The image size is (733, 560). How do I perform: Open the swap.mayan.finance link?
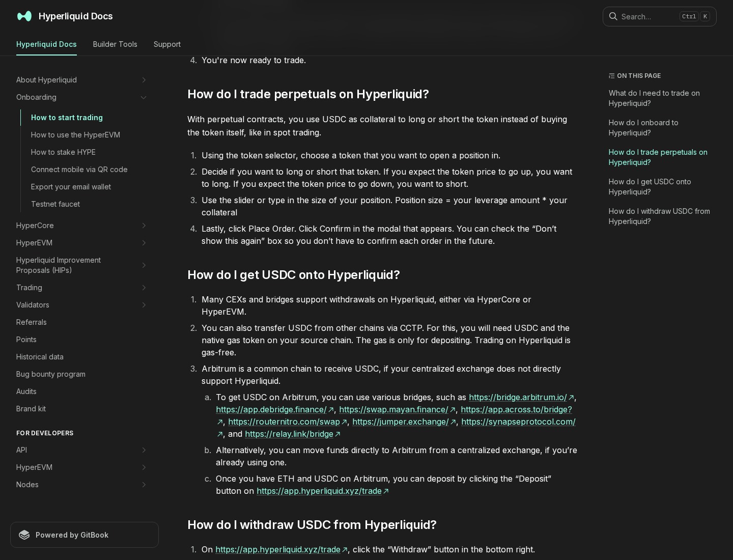pos(397,409)
